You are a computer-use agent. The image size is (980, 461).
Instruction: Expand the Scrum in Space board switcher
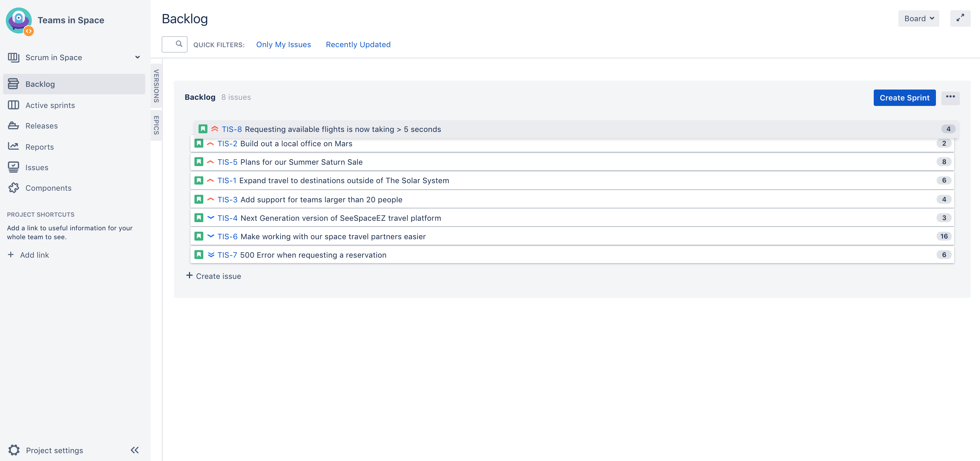tap(137, 57)
